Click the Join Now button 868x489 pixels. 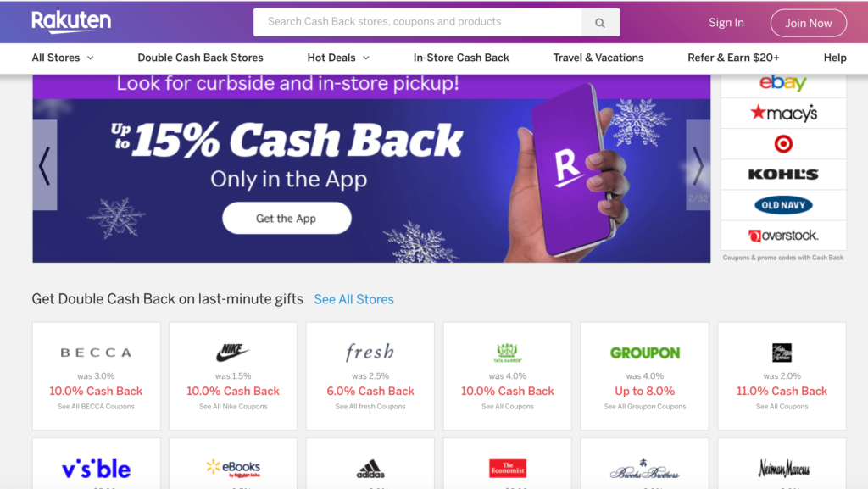pyautogui.click(x=808, y=23)
